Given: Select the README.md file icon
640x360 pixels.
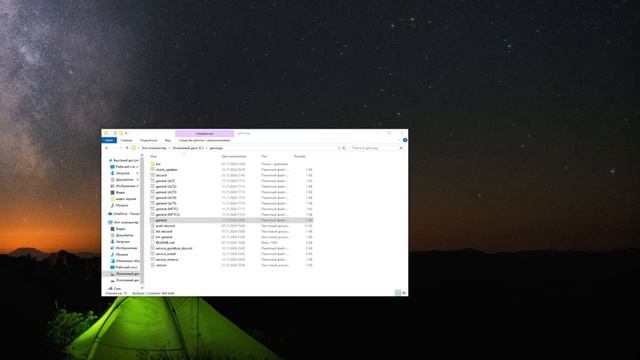Looking at the screenshot, I should (x=153, y=242).
